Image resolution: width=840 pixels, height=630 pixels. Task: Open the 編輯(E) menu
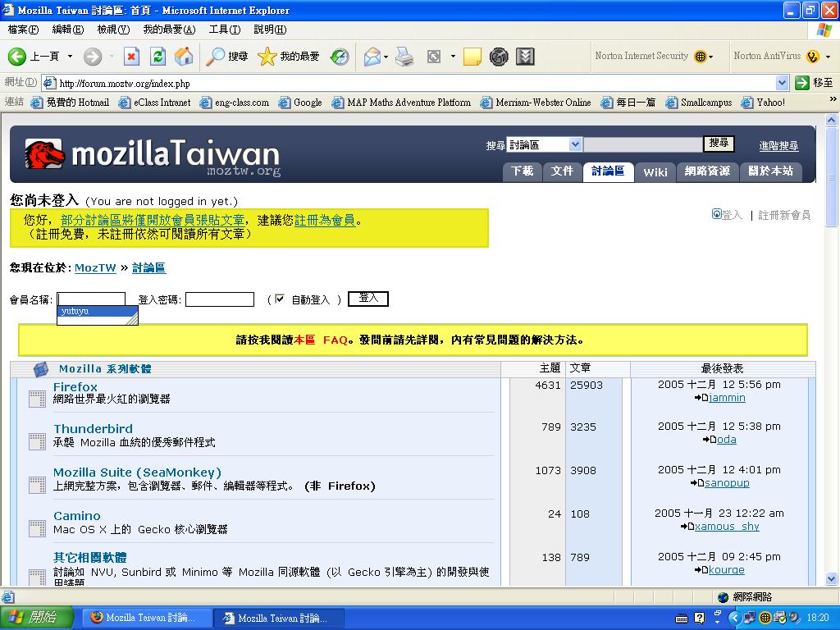(67, 30)
